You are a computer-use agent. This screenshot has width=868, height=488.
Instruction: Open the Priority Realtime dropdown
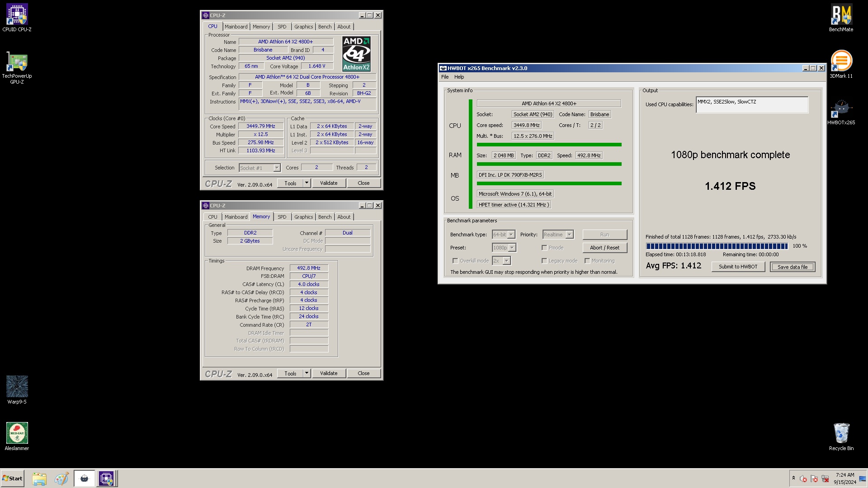[558, 235]
